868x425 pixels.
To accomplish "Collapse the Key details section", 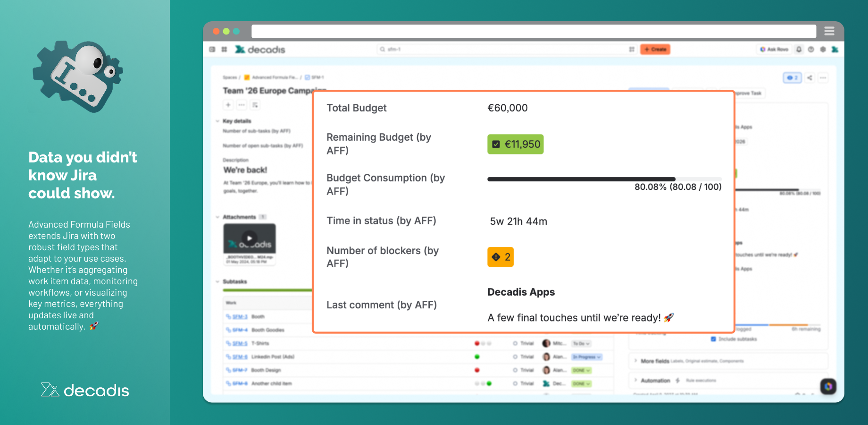I will point(217,121).
